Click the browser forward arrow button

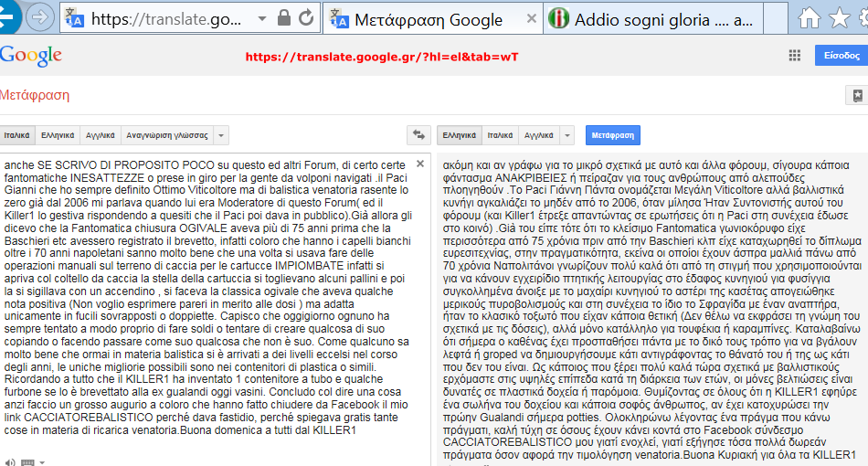[40, 17]
